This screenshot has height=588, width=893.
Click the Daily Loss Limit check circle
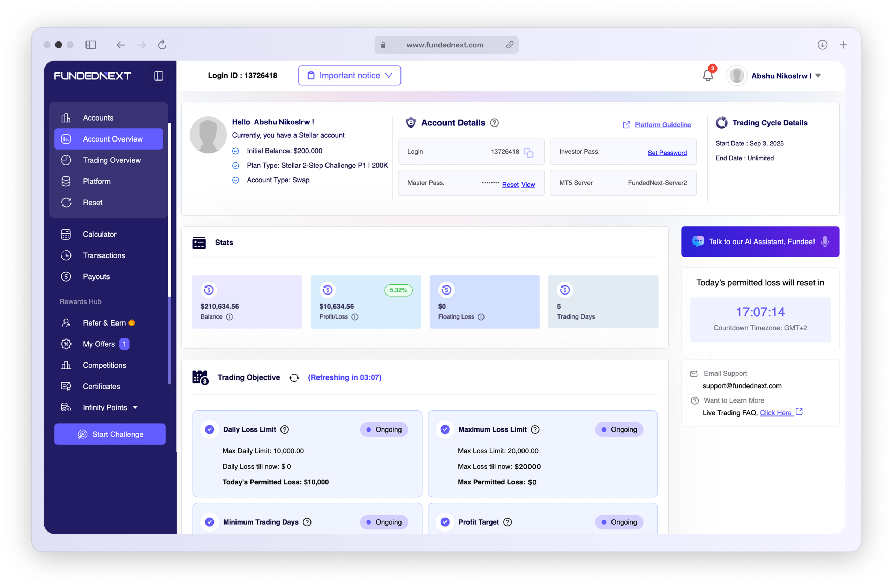pos(210,429)
